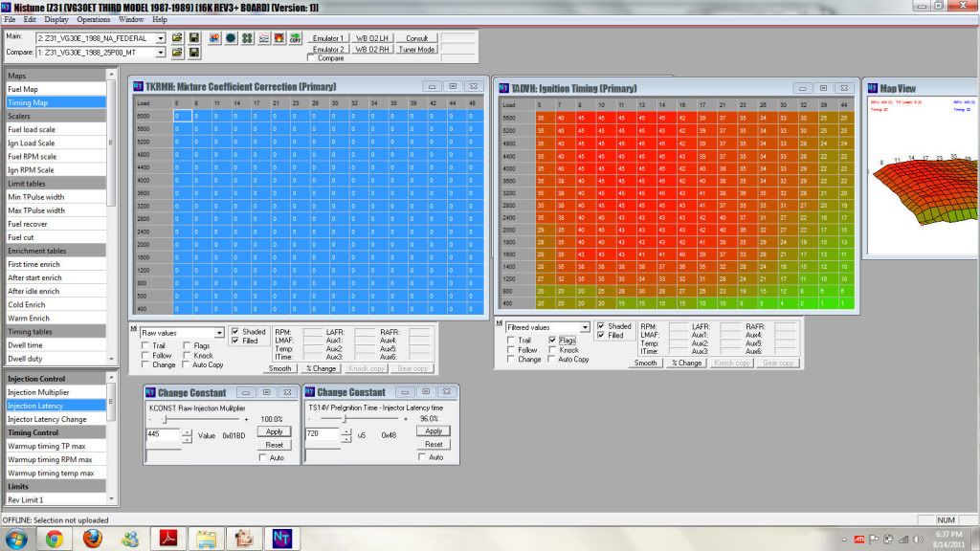The width and height of the screenshot is (980, 551).
Task: Expand the Main bin file dropdown
Action: 161,38
